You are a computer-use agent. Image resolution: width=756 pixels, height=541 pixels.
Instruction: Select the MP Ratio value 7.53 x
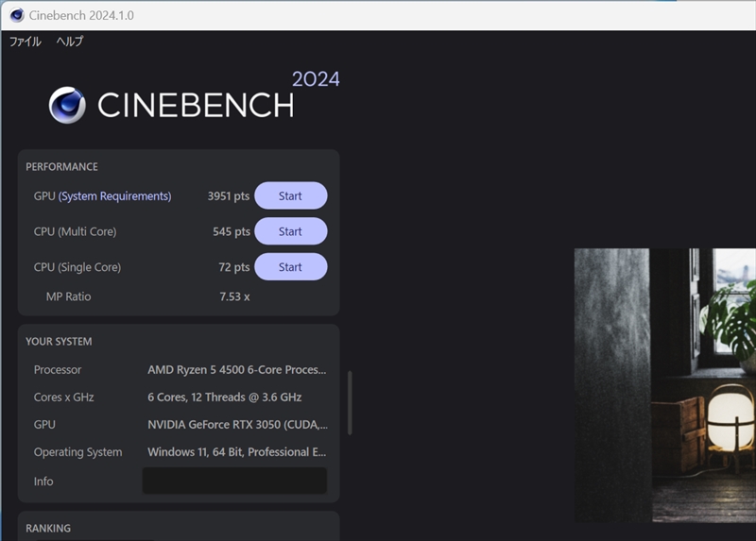[x=234, y=296]
